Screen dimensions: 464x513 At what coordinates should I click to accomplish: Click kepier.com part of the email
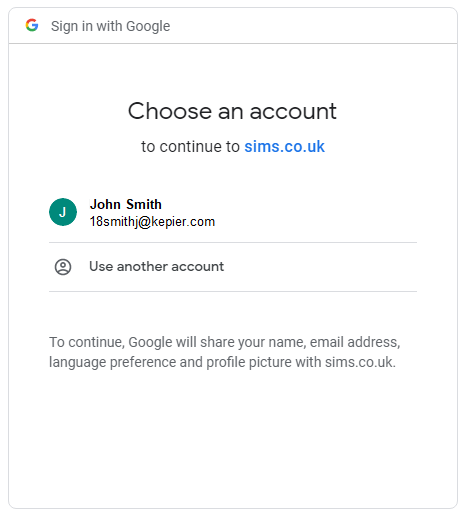click(x=183, y=222)
